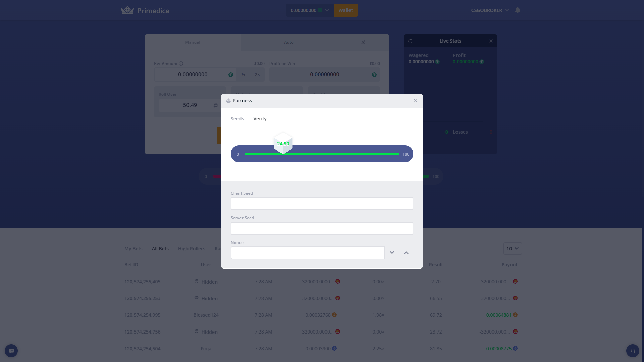
Task: Click the Bet ID column header
Action: [131, 265]
